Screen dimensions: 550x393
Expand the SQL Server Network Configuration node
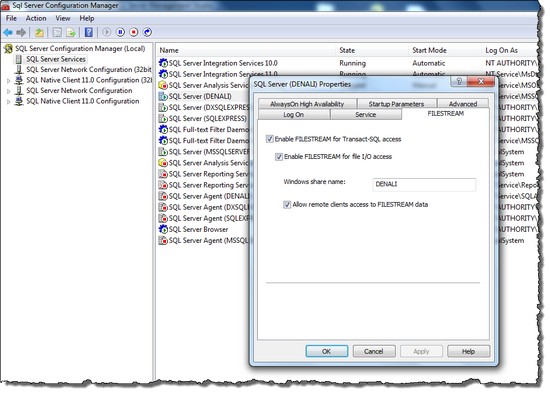click(x=8, y=91)
